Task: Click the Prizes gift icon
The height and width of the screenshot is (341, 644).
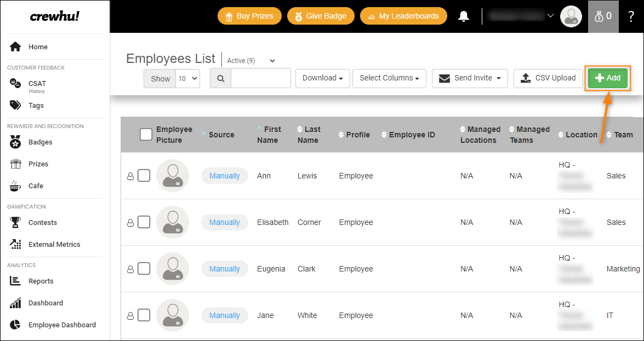Action: tap(15, 164)
